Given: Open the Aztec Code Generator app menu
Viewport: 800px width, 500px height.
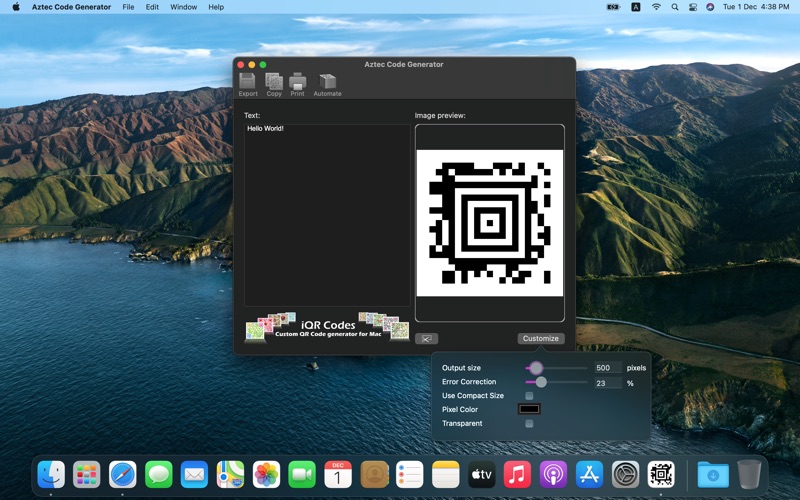Looking at the screenshot, I should 71,7.
